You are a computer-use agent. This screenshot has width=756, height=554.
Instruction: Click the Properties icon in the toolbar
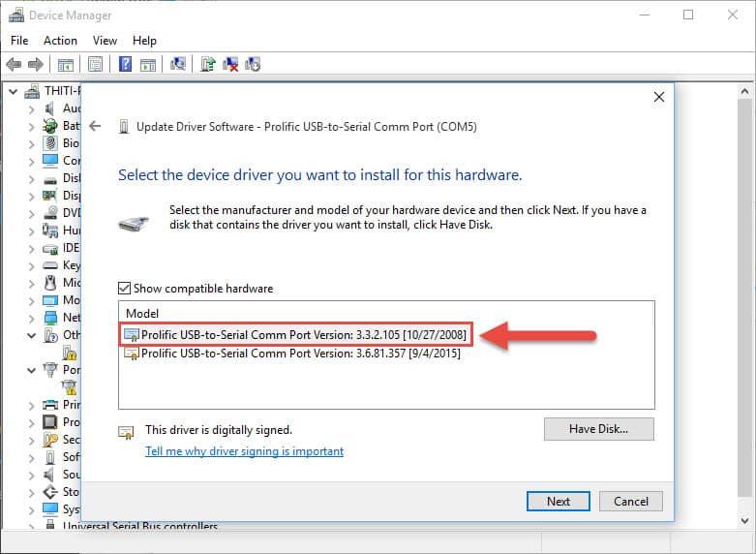click(95, 65)
